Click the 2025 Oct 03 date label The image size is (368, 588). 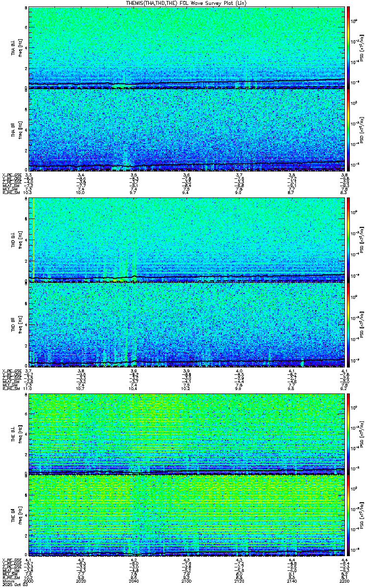pyautogui.click(x=11, y=586)
